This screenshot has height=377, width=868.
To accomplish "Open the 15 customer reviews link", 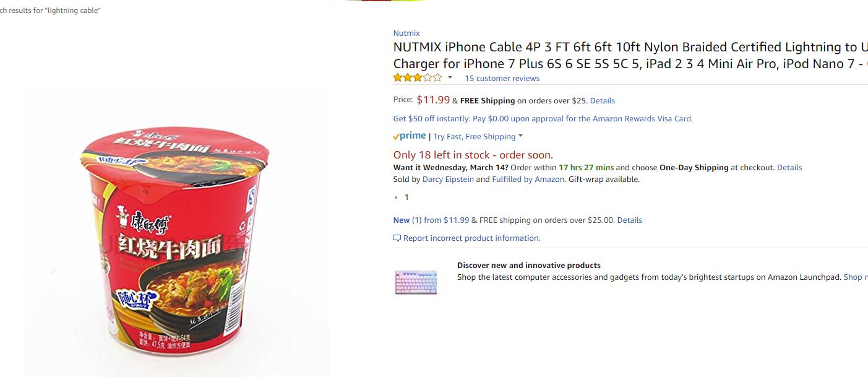I will 502,79.
